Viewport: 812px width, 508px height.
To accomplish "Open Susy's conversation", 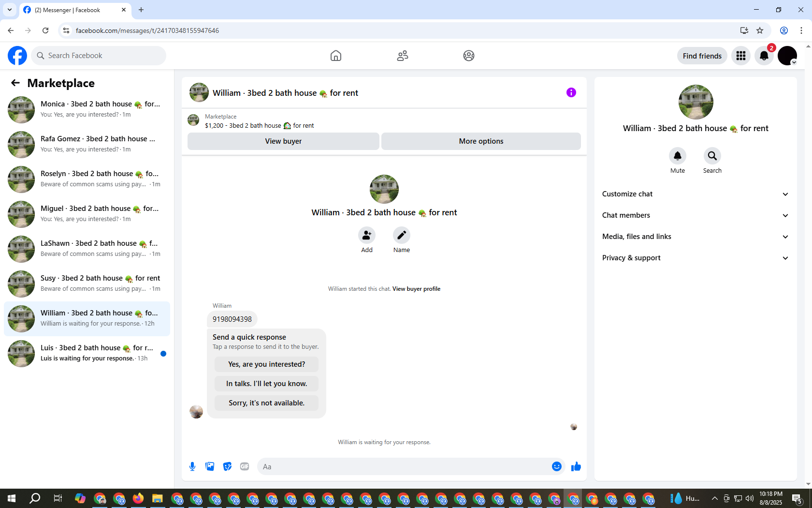I will coord(87,284).
